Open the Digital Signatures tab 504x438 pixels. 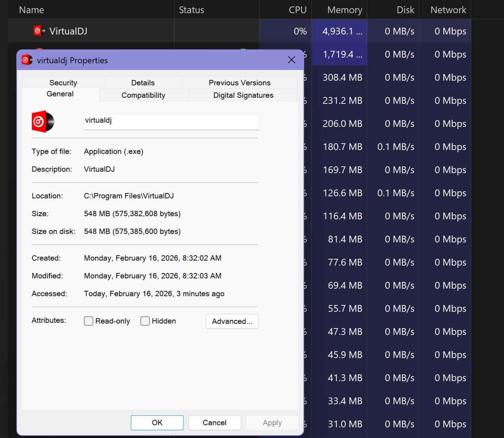243,95
